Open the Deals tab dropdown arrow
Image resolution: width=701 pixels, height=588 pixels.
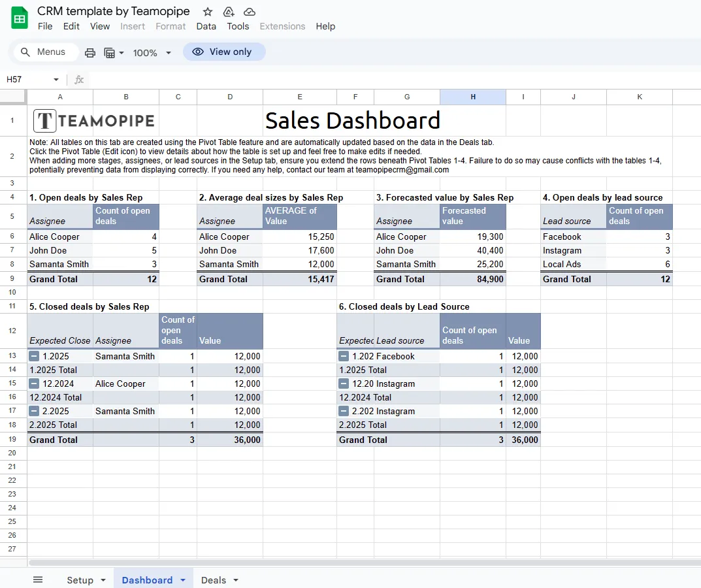[236, 580]
